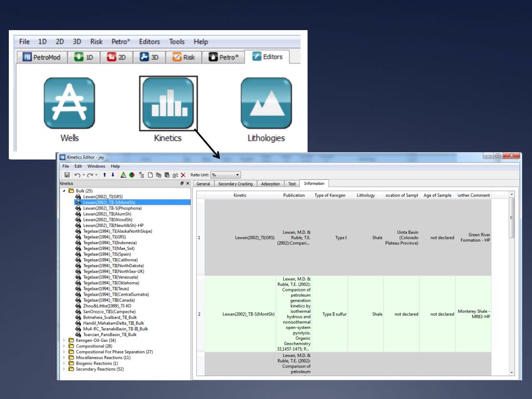The width and height of the screenshot is (532, 399).
Task: Select Lewan(2002)_TII-S(Phosphoria) in tree
Action: (x=112, y=208)
